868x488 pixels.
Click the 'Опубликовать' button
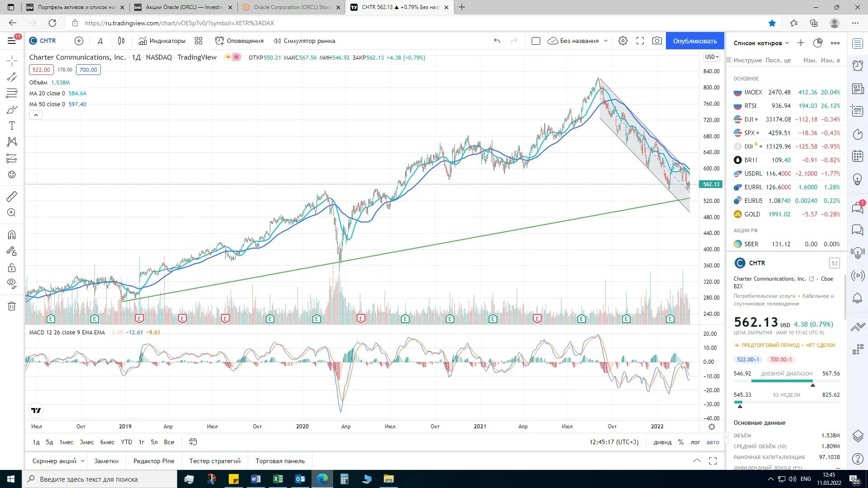[x=695, y=41]
